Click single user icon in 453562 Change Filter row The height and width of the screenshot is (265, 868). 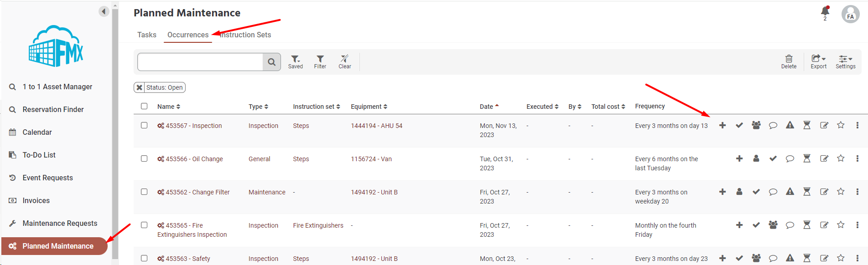click(x=739, y=192)
